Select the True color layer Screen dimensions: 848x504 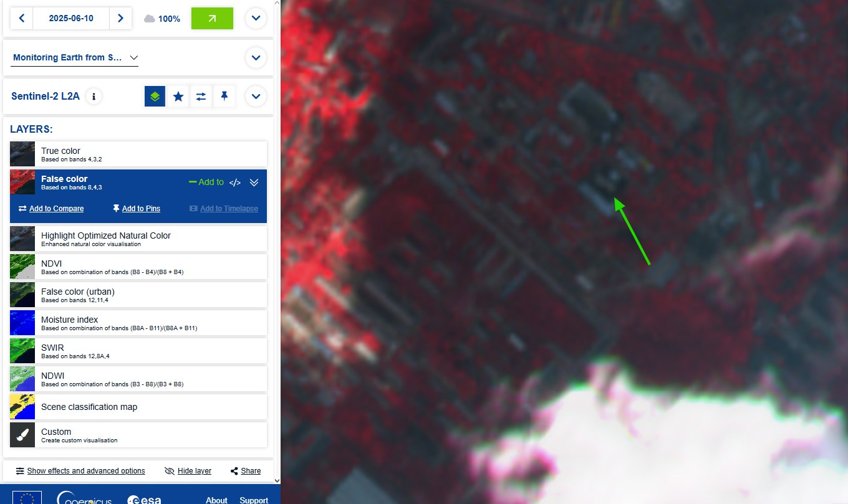pyautogui.click(x=137, y=154)
